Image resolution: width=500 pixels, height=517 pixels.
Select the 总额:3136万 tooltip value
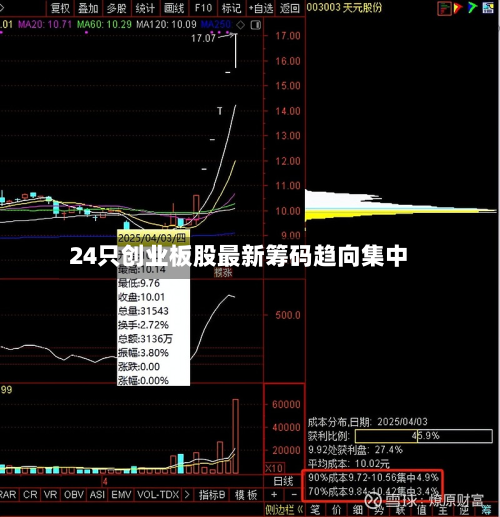tap(145, 339)
